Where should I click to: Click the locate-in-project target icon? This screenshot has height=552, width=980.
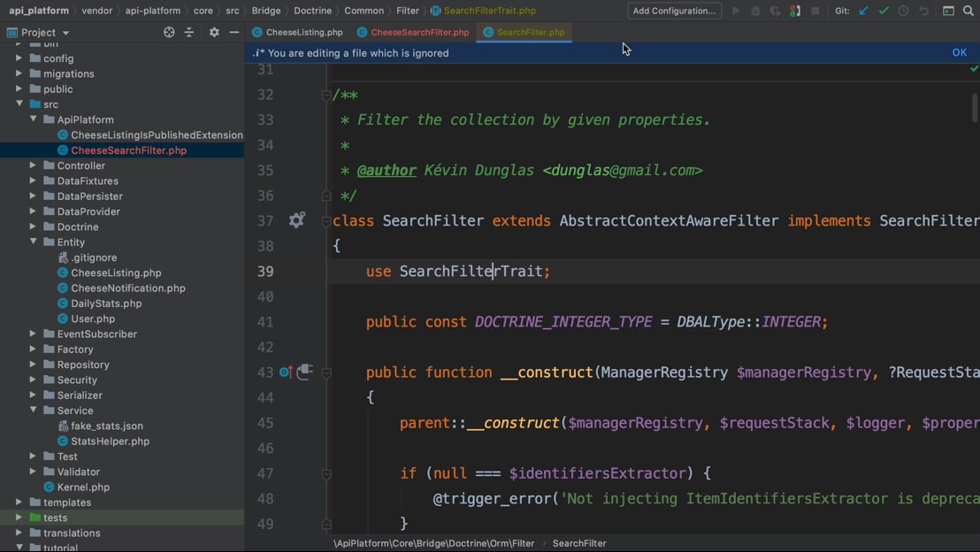click(169, 33)
